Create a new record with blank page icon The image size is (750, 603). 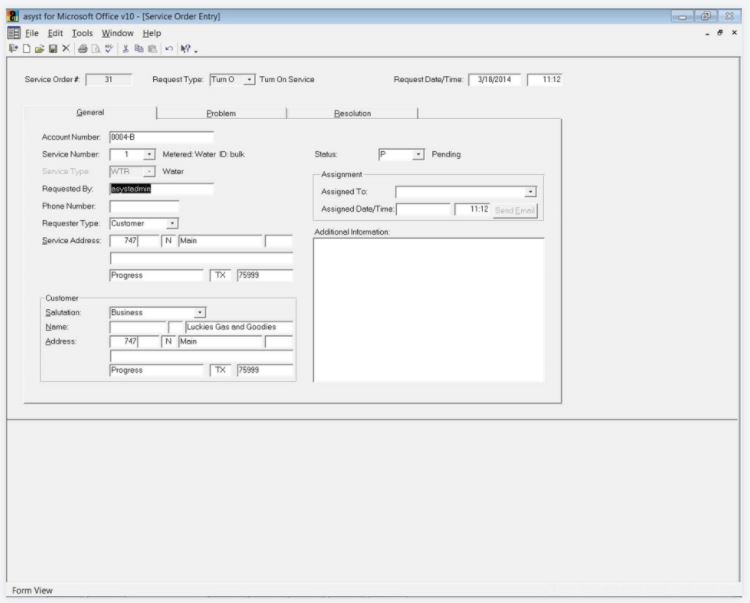click(x=27, y=48)
